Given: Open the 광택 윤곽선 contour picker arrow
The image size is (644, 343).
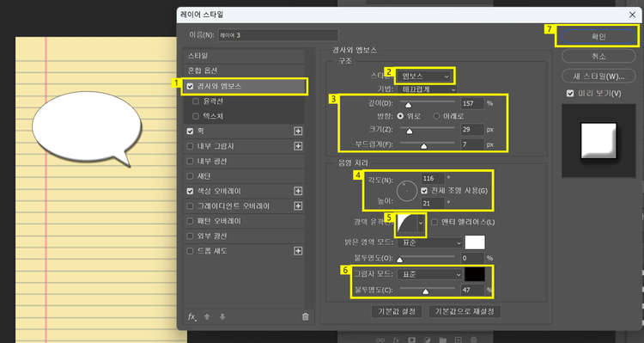Looking at the screenshot, I should [421, 223].
